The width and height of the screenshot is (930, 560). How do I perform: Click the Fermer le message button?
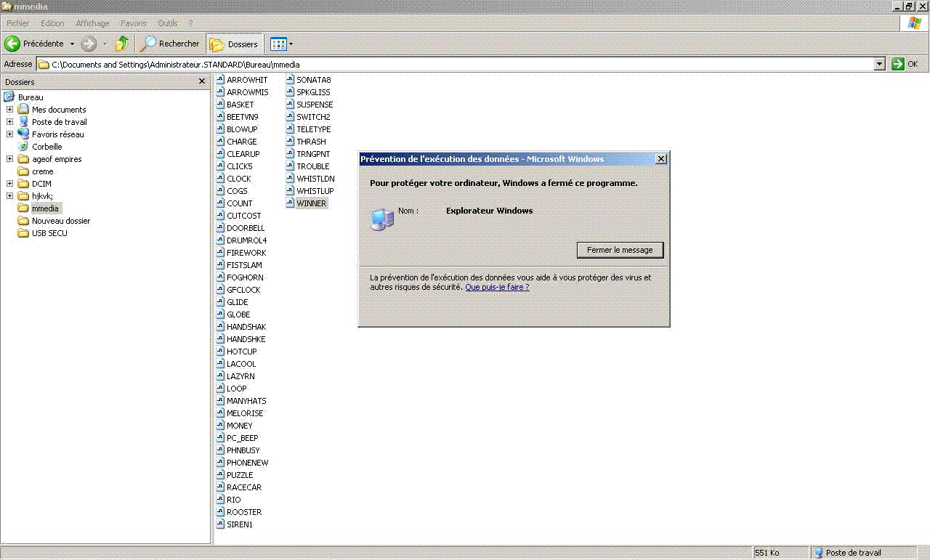(620, 250)
